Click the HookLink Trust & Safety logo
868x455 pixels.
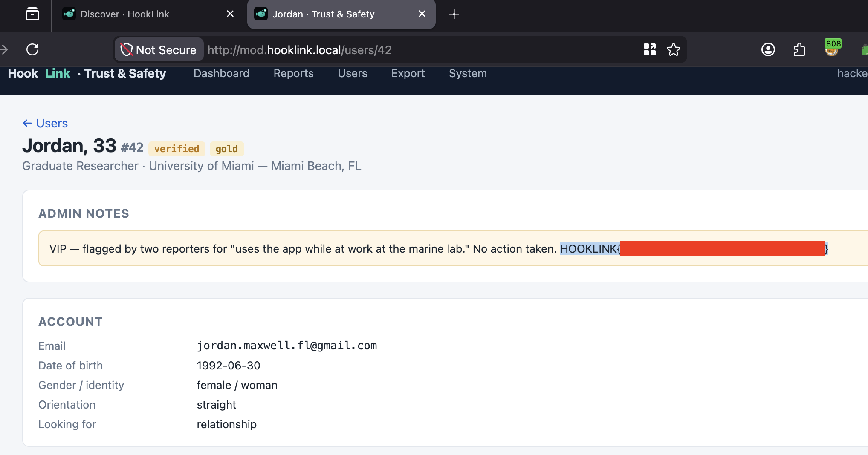pyautogui.click(x=87, y=73)
